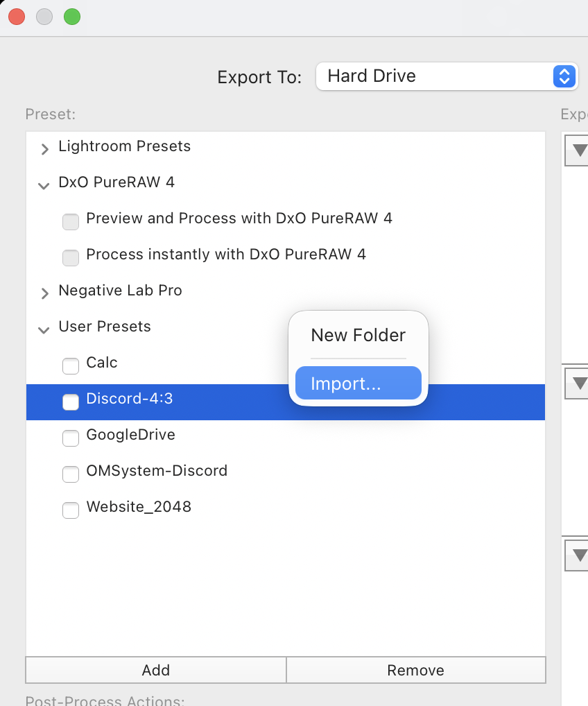The image size is (588, 706).
Task: Collapse the User Presets folder
Action: point(44,329)
